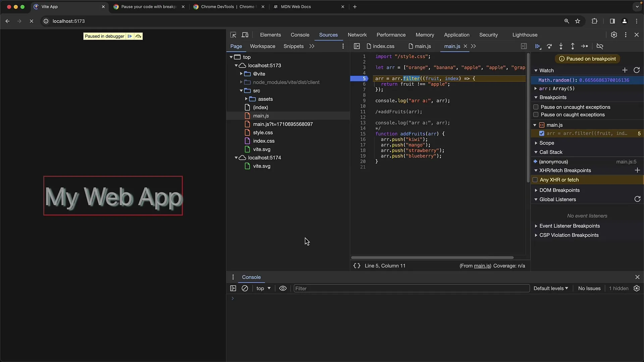Open the main.js link in the status bar
This screenshot has width=644, height=362.
[482, 266]
